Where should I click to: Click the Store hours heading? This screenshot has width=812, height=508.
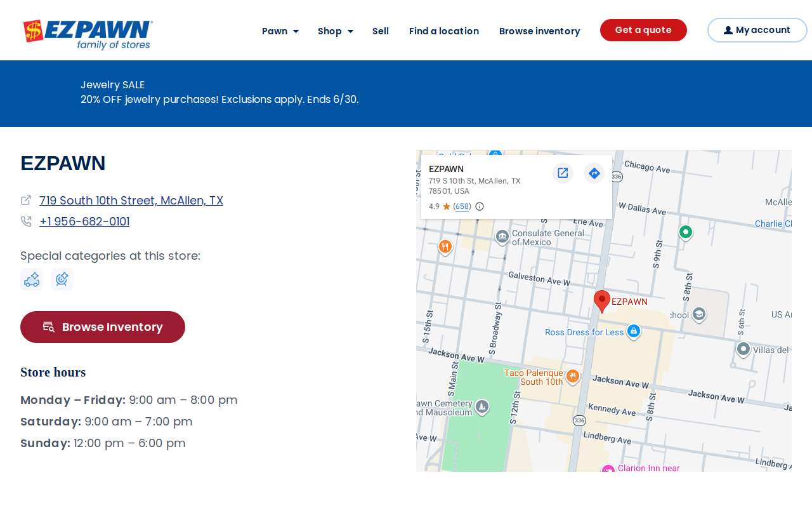[53, 372]
